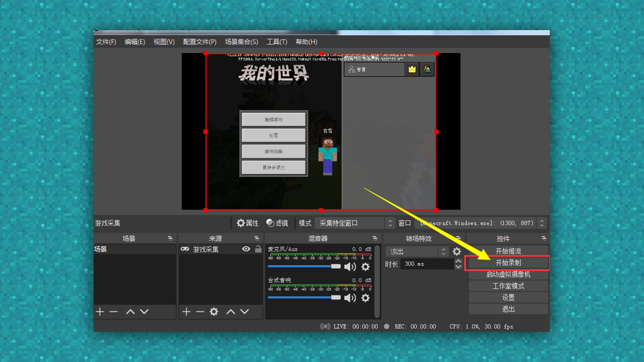The image size is (644, 362).
Task: Decrease 时长 duration with down stepper
Action: coord(458,267)
